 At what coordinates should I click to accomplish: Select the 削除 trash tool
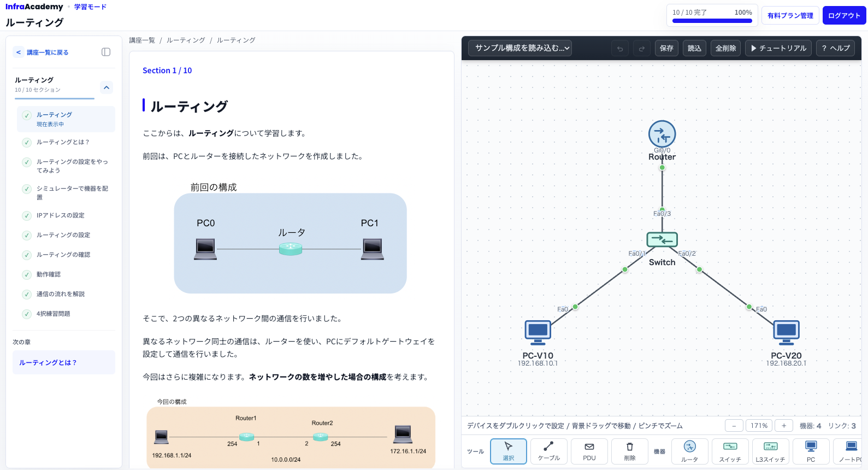[630, 451]
